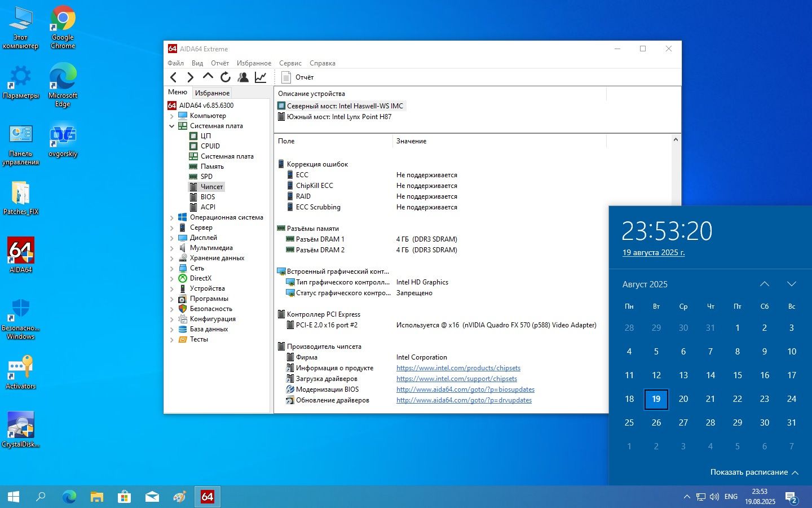Image resolution: width=812 pixels, height=508 pixels.
Task: Click the Back arrow in AIDA64 toolbar
Action: pos(174,77)
